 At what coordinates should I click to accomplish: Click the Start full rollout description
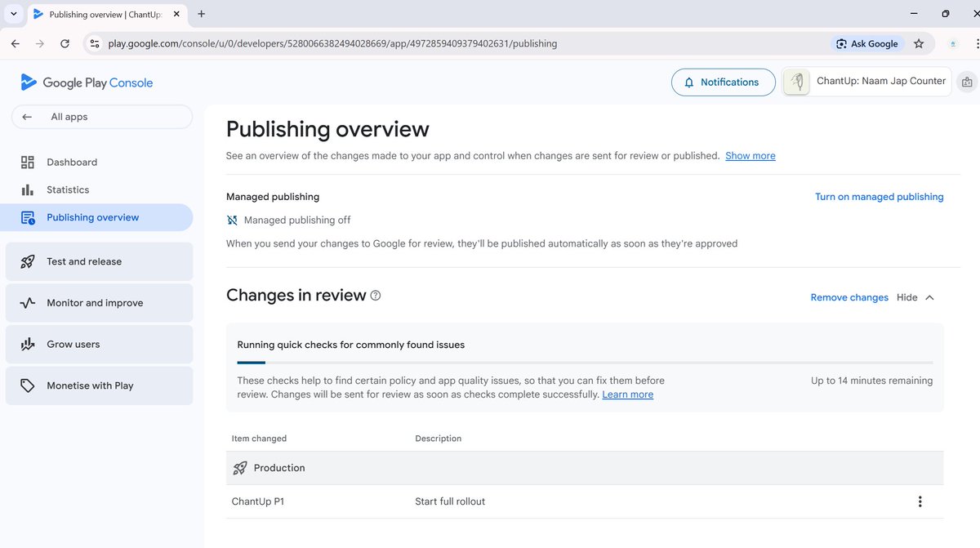click(x=450, y=501)
